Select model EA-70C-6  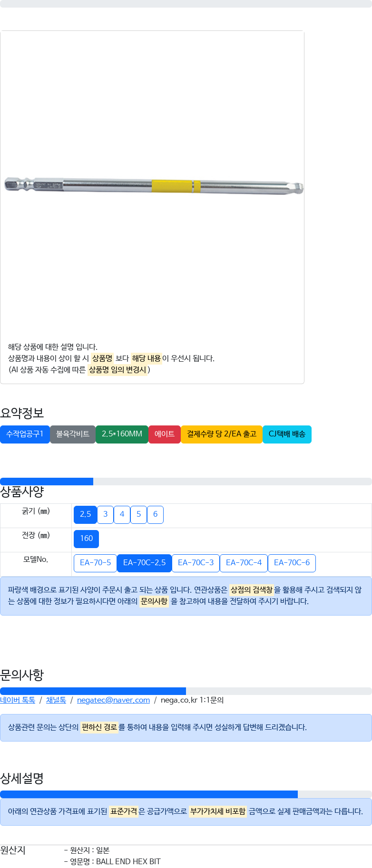click(292, 563)
